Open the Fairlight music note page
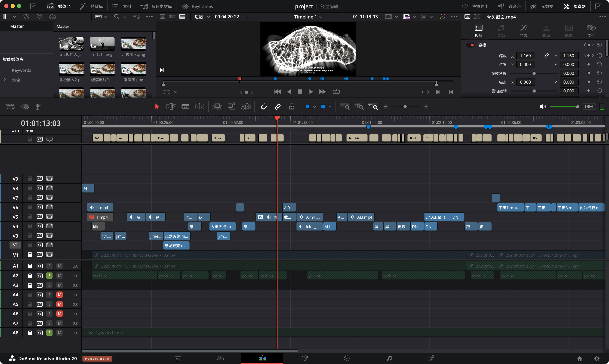This screenshot has height=364, width=609. point(389,358)
